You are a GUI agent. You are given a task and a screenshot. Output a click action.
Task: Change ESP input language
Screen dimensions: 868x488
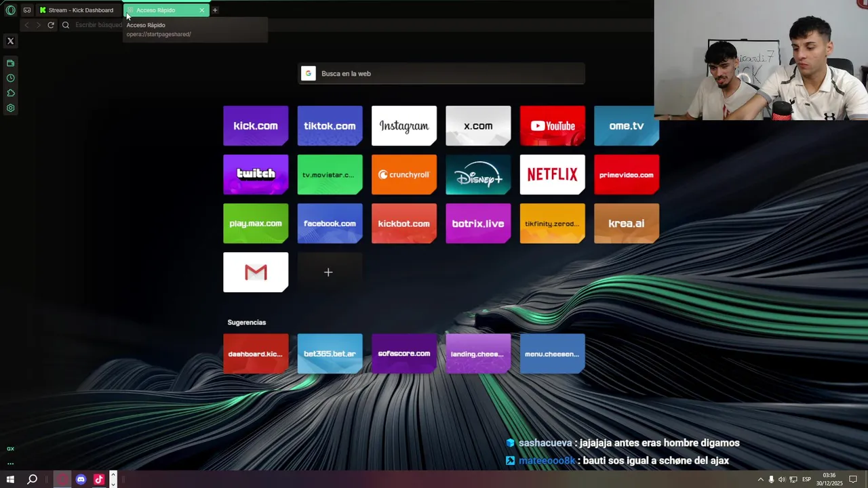point(807,479)
